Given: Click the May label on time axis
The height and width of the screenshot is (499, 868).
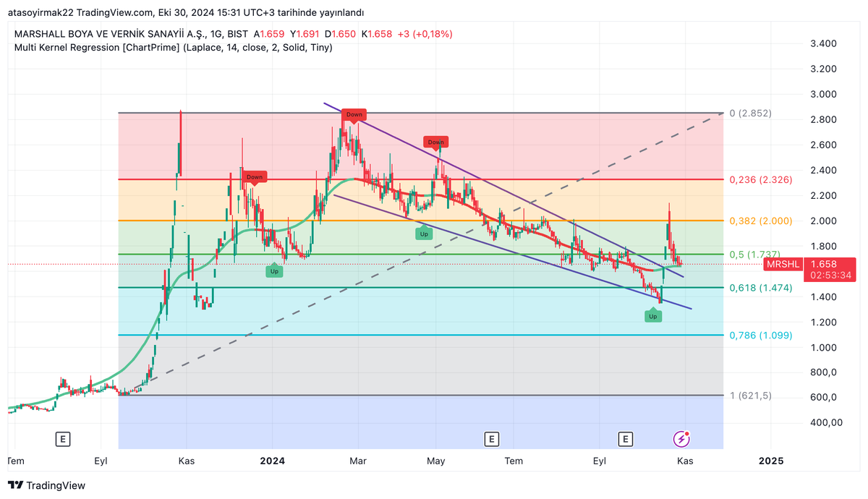Looking at the screenshot, I should (435, 461).
